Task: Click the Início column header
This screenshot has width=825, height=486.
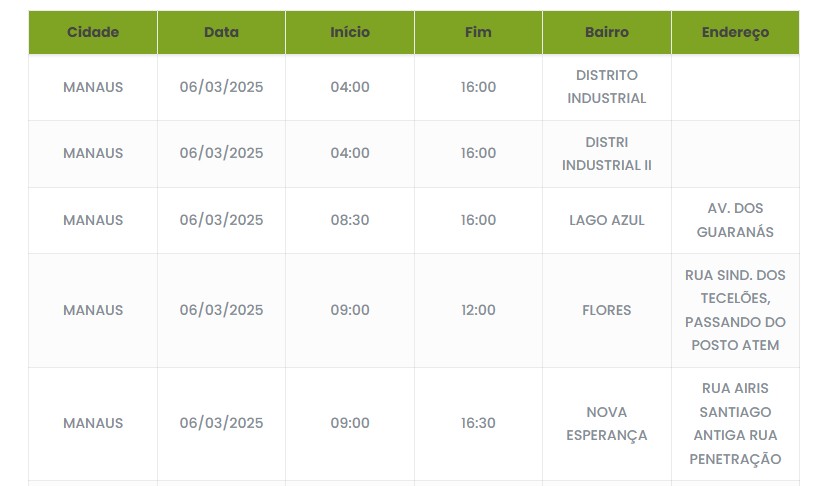Action: [350, 32]
